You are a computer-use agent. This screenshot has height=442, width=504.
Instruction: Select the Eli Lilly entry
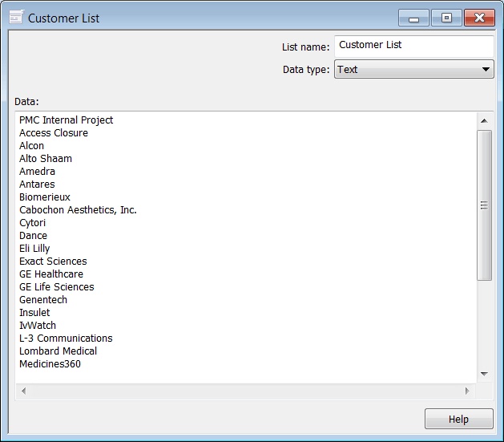pyautogui.click(x=34, y=249)
